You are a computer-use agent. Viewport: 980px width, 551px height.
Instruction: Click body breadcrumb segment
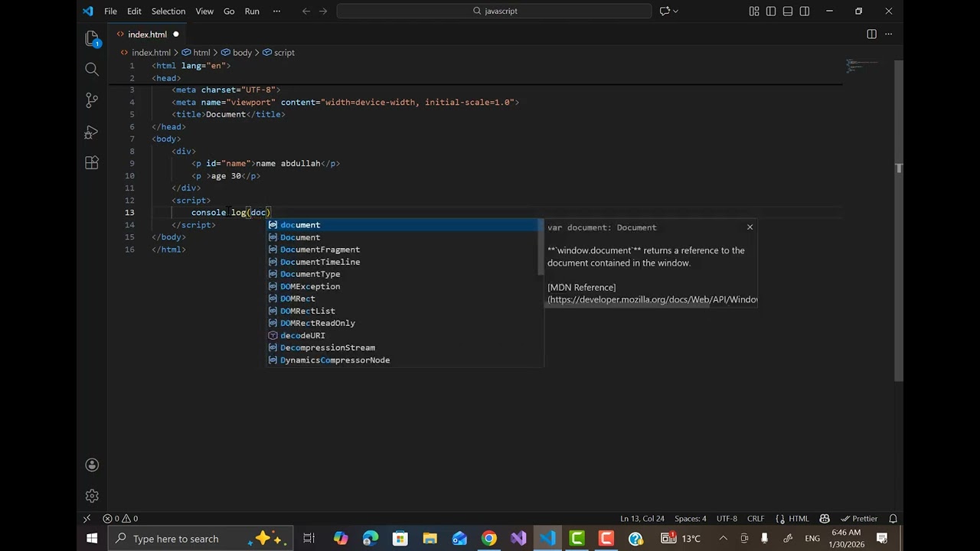[x=242, y=52]
